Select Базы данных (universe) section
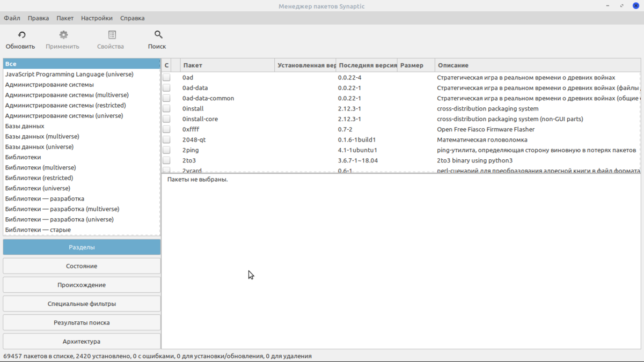 82,147
